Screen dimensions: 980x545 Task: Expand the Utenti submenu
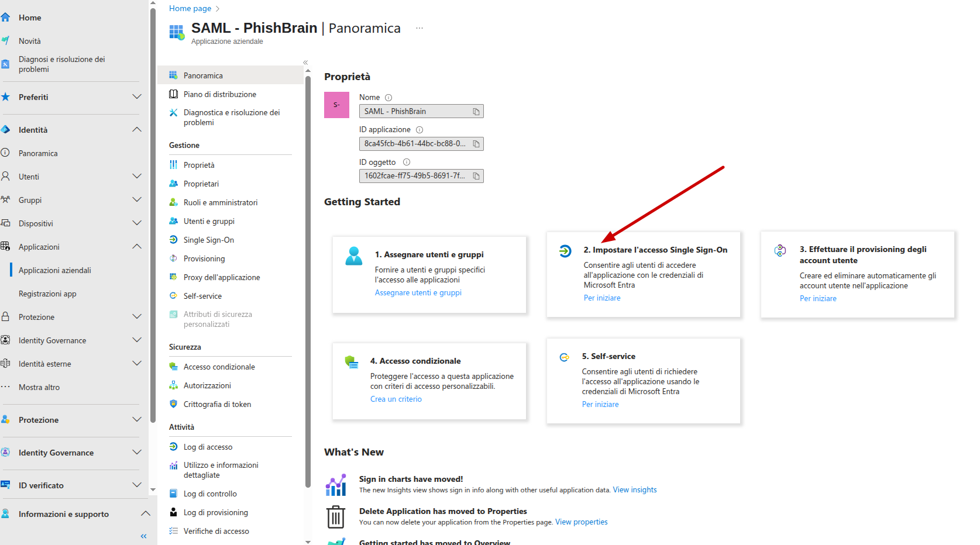point(137,177)
